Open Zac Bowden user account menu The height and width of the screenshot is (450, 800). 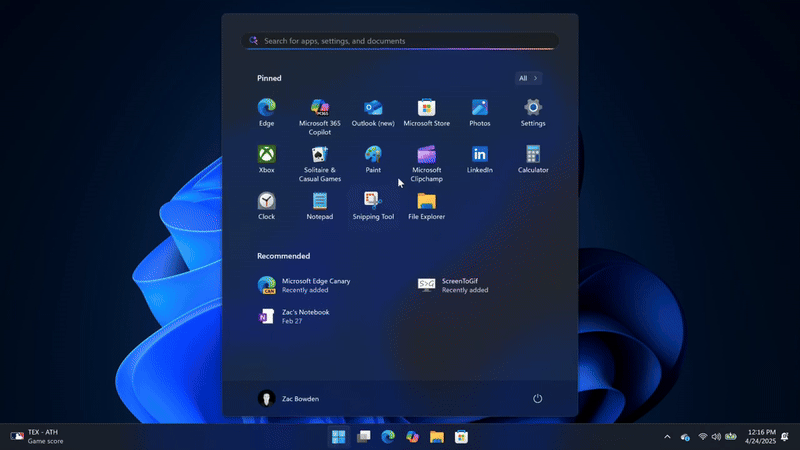pos(288,398)
